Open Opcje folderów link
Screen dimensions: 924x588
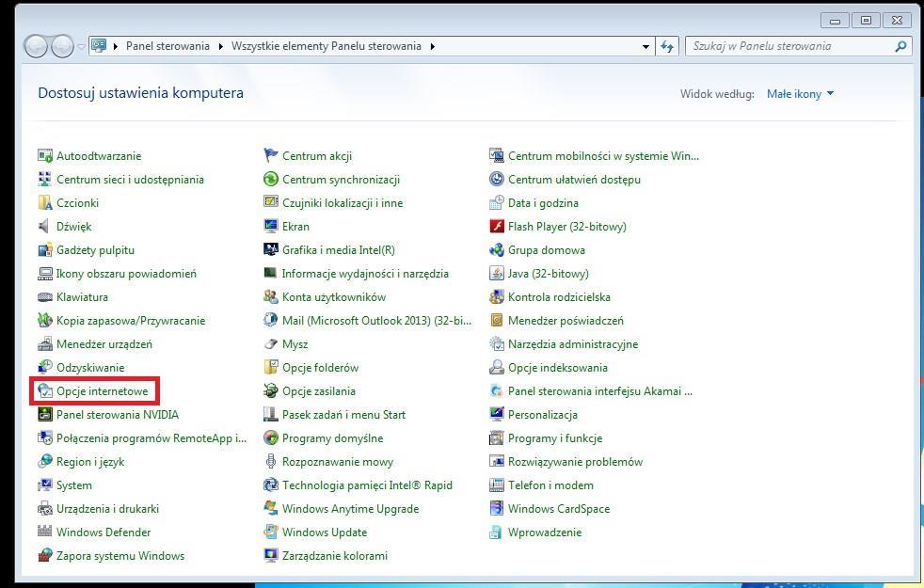tap(321, 368)
